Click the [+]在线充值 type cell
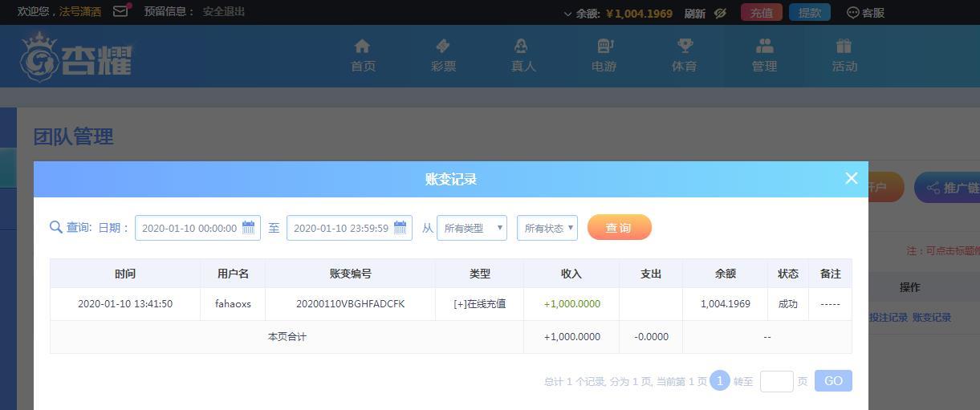 point(480,304)
